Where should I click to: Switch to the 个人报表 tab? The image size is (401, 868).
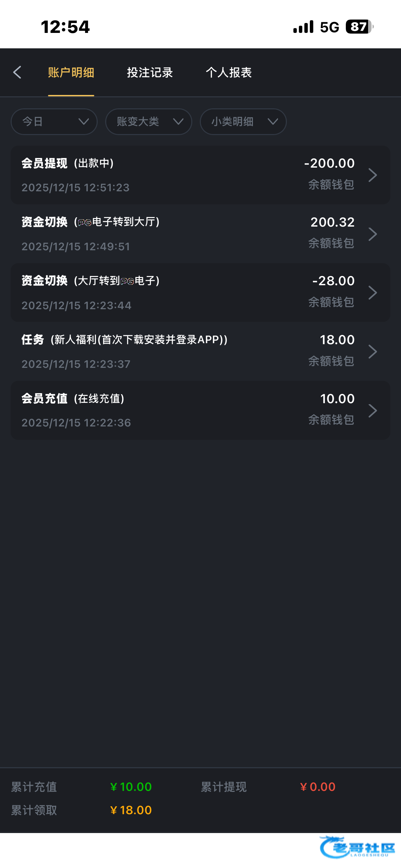point(229,72)
